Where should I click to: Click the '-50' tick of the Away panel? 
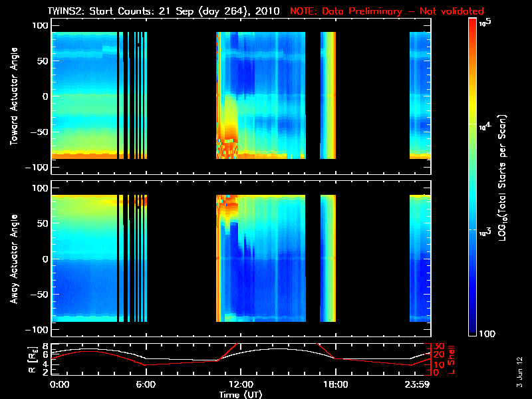39,295
